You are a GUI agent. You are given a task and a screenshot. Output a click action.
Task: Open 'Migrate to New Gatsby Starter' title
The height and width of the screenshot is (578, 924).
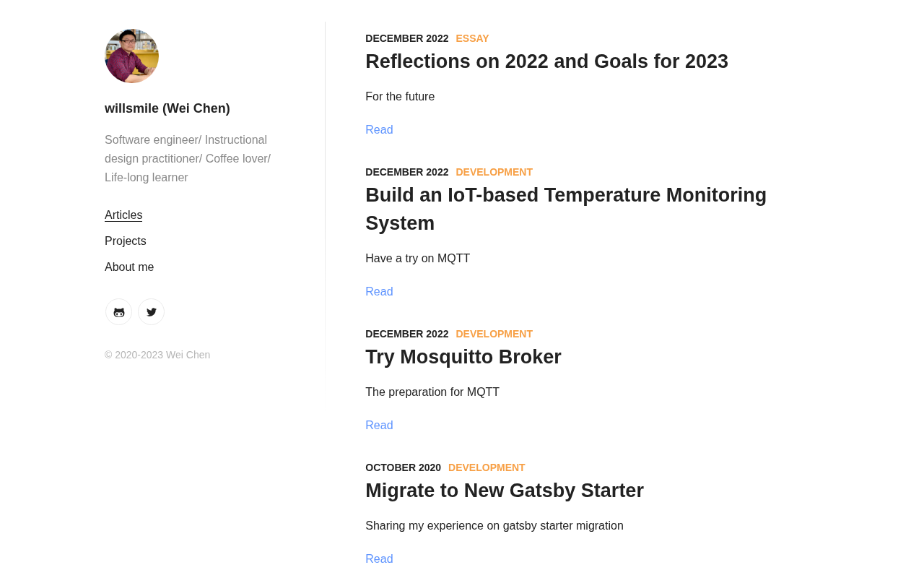tap(505, 491)
